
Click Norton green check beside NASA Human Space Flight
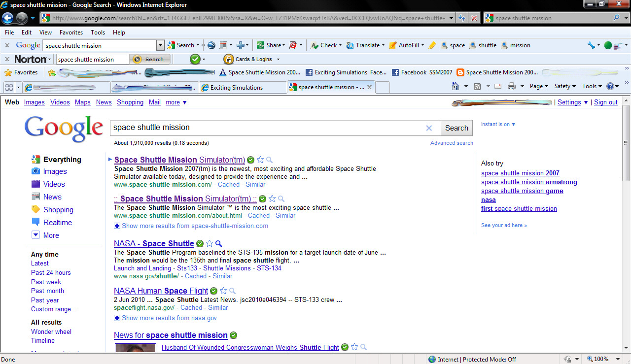[213, 291]
